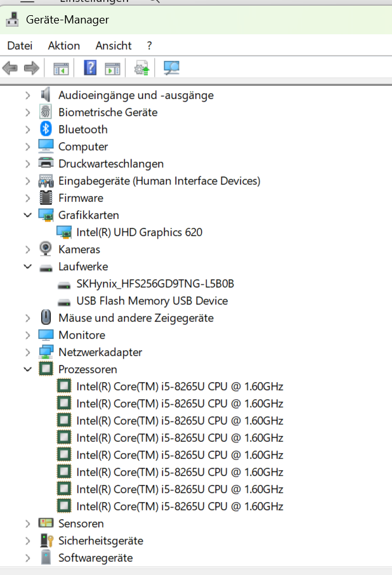Select Eingabegeräte (Human Interface Devices) label

coord(159,181)
